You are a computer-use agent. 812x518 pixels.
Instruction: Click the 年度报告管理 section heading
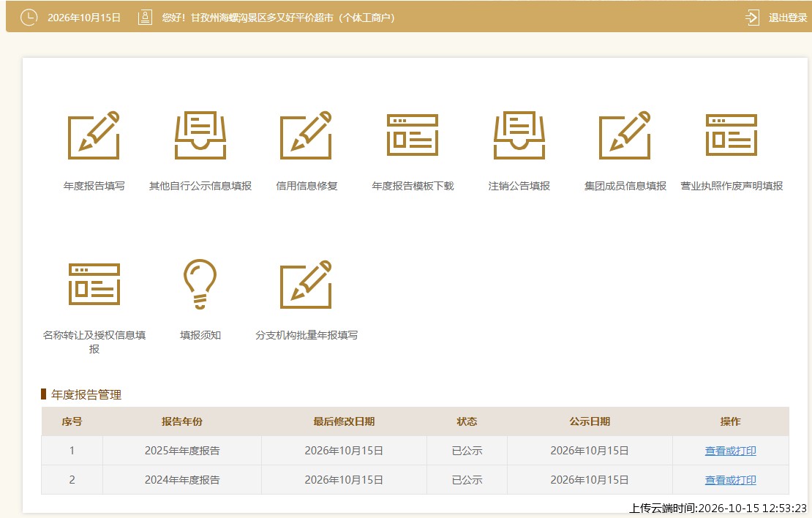(86, 394)
